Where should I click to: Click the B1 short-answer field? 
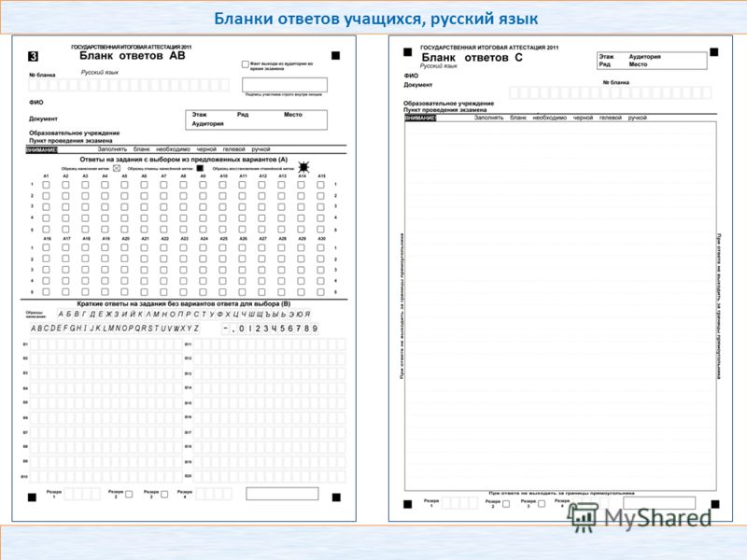(106, 344)
